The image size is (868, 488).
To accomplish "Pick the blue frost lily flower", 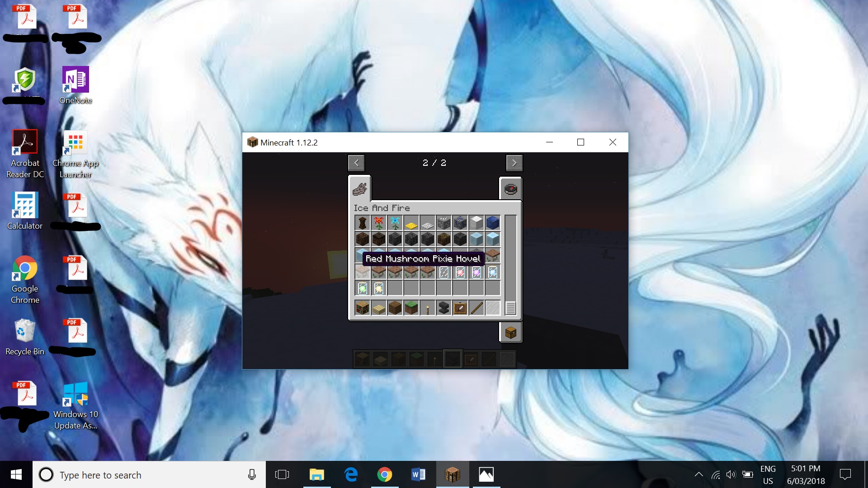I will [x=395, y=222].
